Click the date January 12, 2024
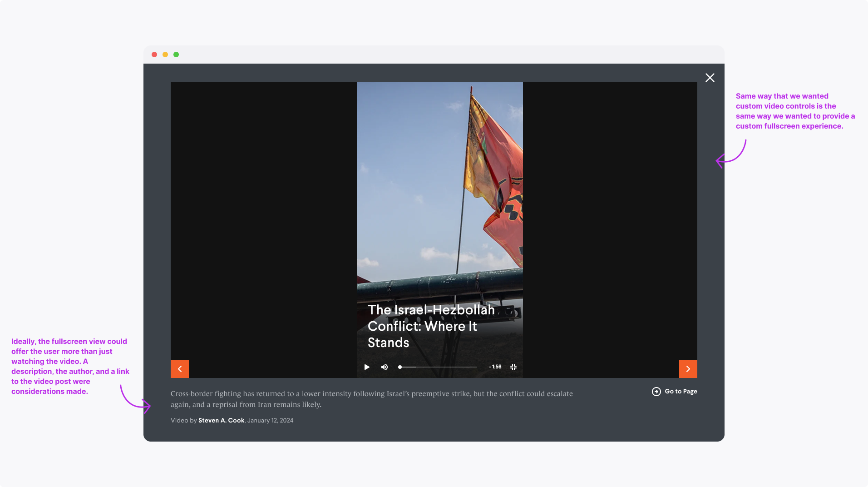This screenshot has width=868, height=487. pyautogui.click(x=270, y=421)
